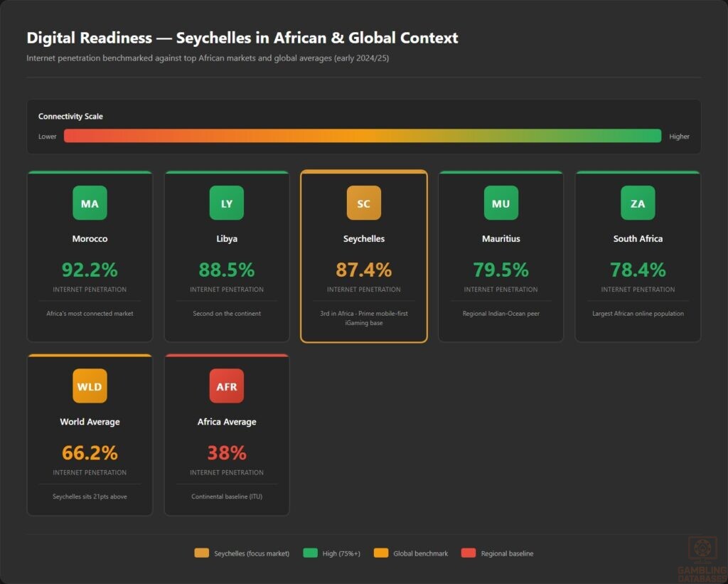Click the 'Libya' card title
Viewport: 728px width, 584px height.
[x=227, y=239]
